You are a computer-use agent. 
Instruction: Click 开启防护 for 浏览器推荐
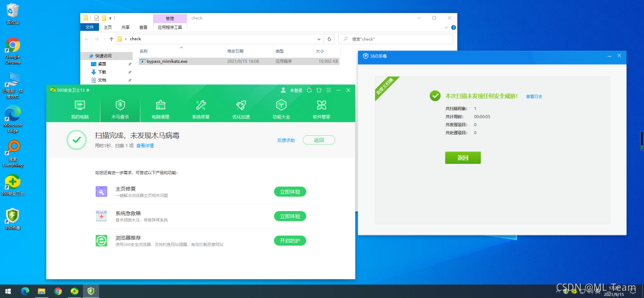pos(290,241)
